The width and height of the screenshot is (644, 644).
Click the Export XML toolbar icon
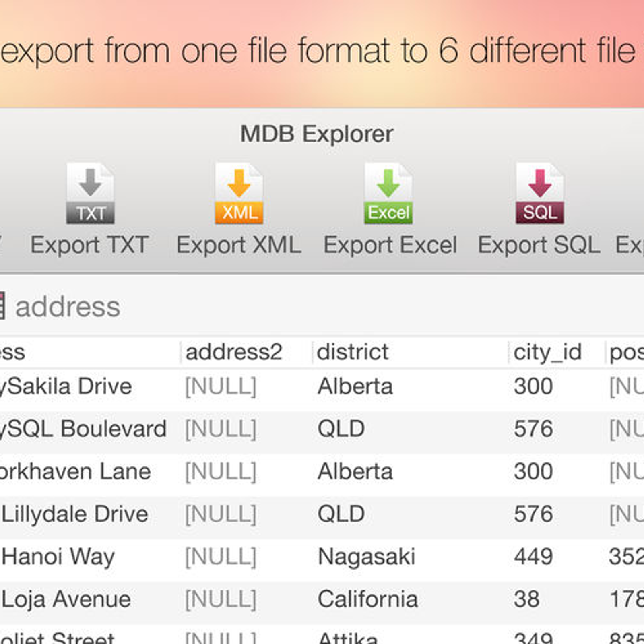pyautogui.click(x=239, y=193)
